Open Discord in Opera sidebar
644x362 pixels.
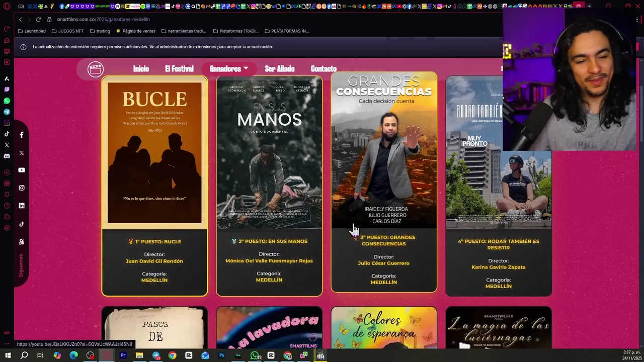7,156
